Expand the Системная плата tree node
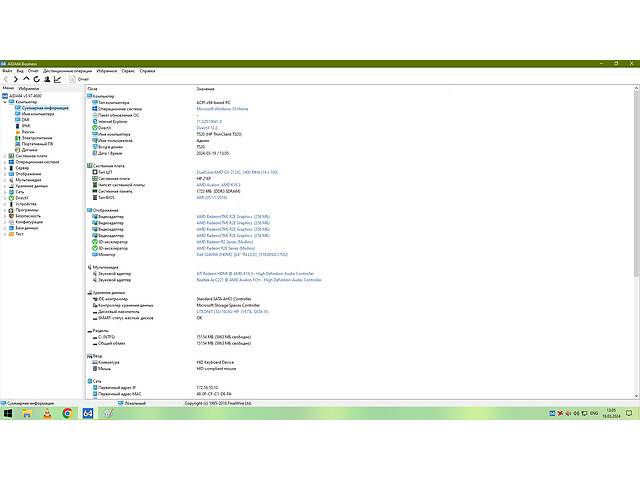Screen dimensions: 640x480 coord(5,156)
